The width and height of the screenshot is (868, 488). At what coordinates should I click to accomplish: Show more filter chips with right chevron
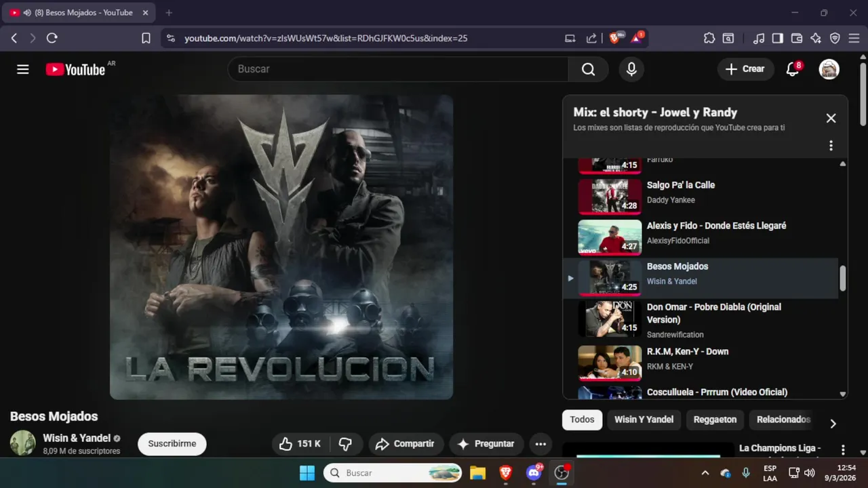coord(833,424)
